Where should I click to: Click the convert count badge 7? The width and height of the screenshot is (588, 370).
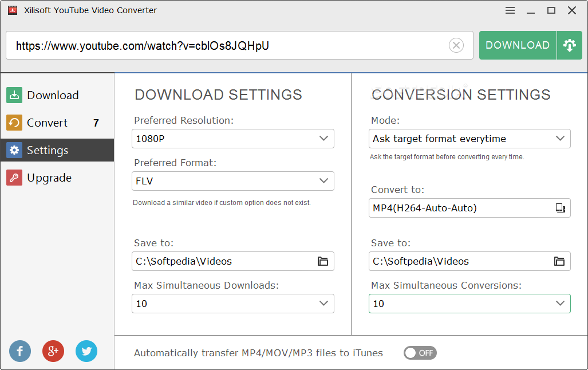(x=96, y=123)
